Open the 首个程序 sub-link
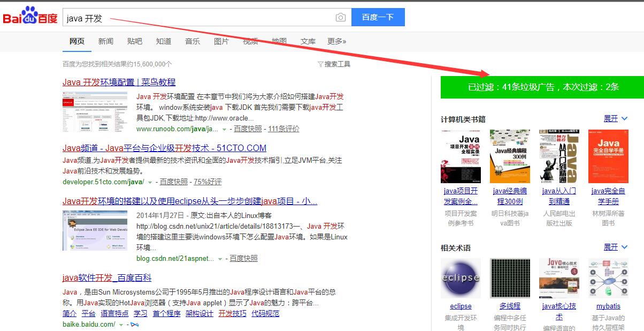This screenshot has height=331, width=644. tap(166, 314)
